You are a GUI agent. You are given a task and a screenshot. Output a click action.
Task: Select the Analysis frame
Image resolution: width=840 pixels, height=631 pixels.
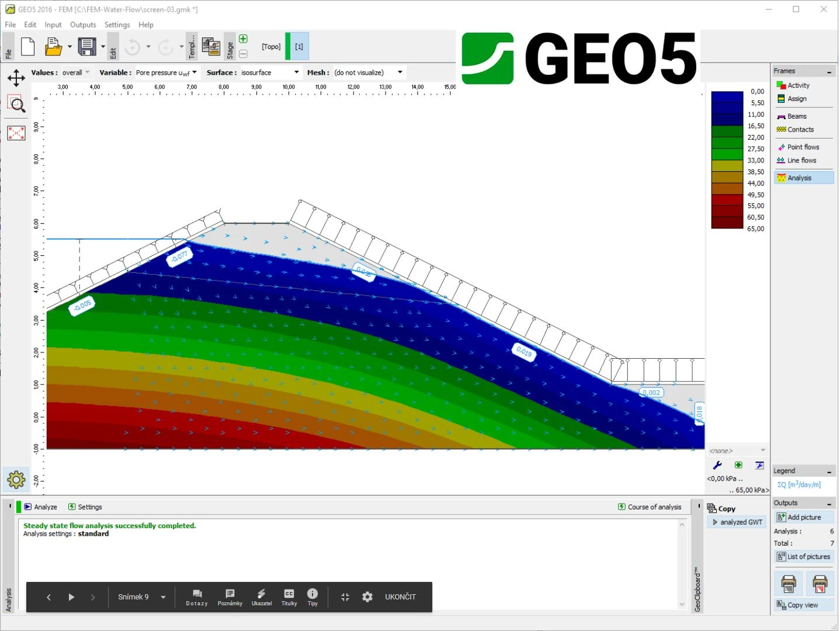tap(804, 178)
